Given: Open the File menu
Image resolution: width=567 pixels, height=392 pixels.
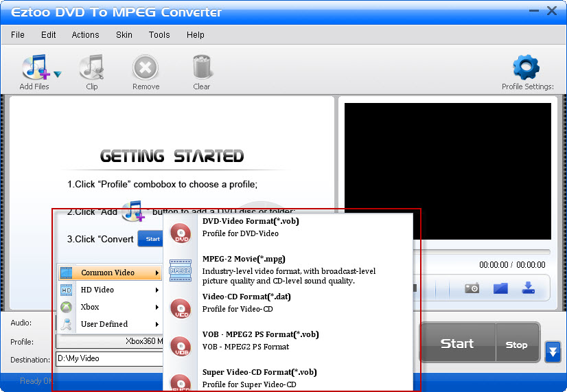Looking at the screenshot, I should pos(18,35).
